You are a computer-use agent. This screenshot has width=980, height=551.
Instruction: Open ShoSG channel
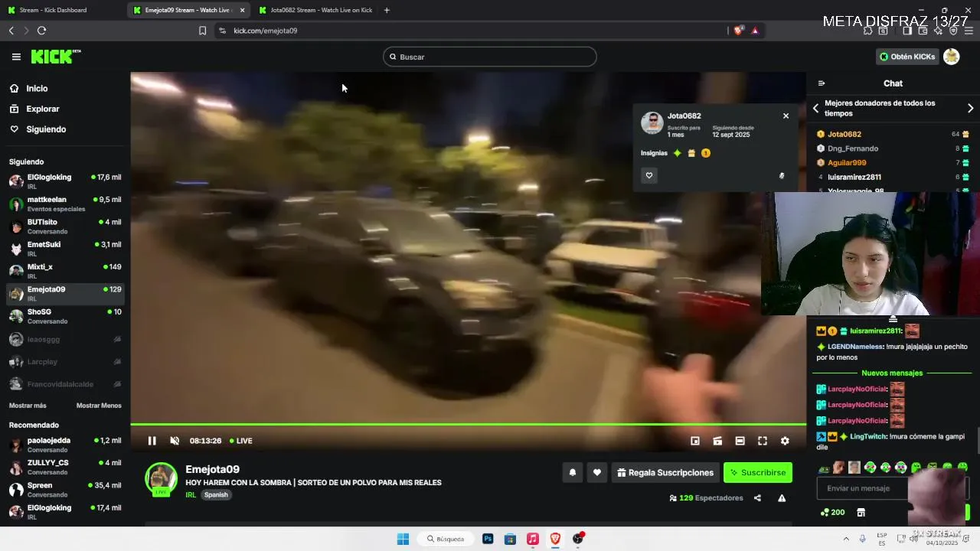coord(64,316)
